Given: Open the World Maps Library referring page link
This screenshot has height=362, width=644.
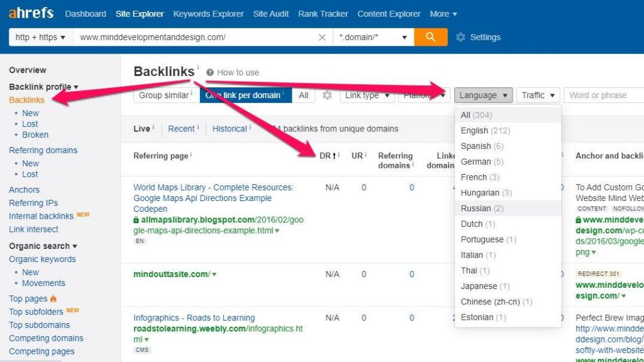Looking at the screenshot, I should pos(213,198).
